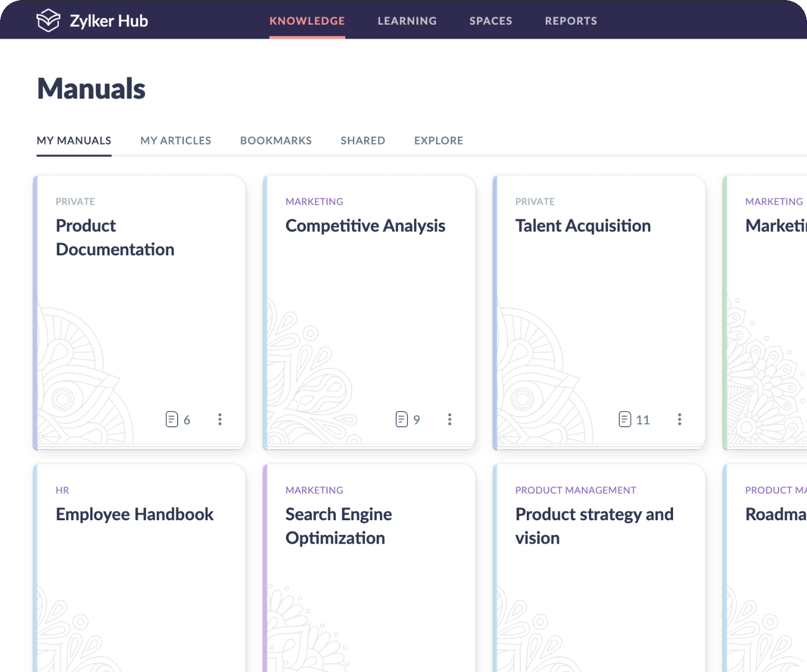Switch to the Learning nav tab
Screen dimensions: 807x672
(x=407, y=21)
